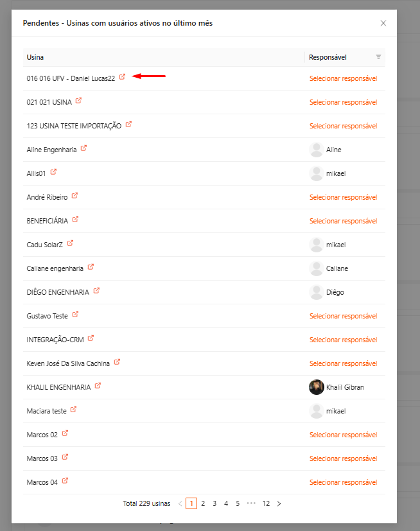Jump ahead via pagination ellipsis
This screenshot has width=420, height=531.
tap(251, 503)
